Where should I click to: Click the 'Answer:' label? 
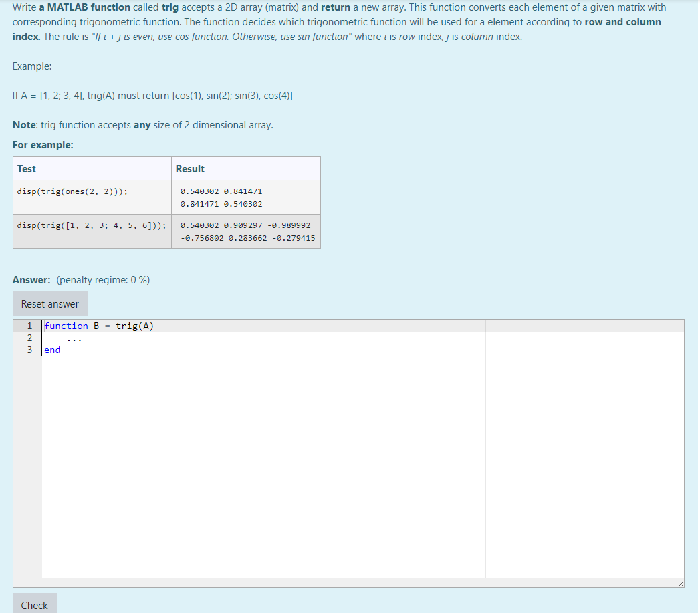coord(31,280)
